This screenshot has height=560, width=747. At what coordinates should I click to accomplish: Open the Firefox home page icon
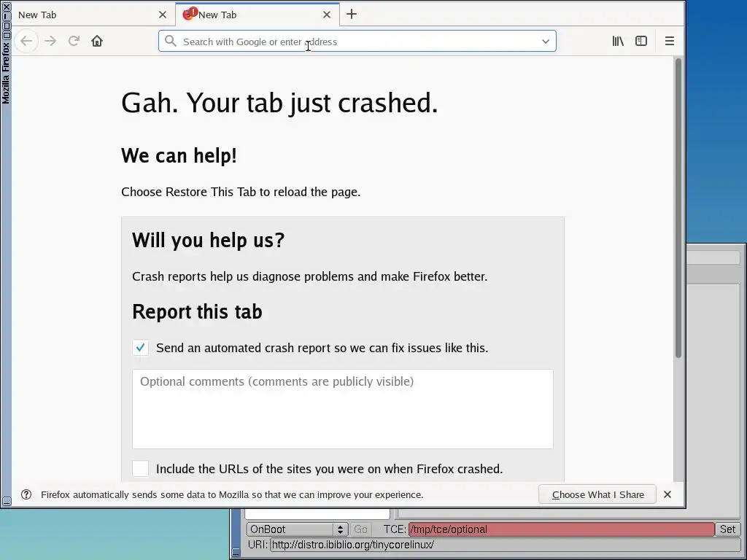[97, 41]
